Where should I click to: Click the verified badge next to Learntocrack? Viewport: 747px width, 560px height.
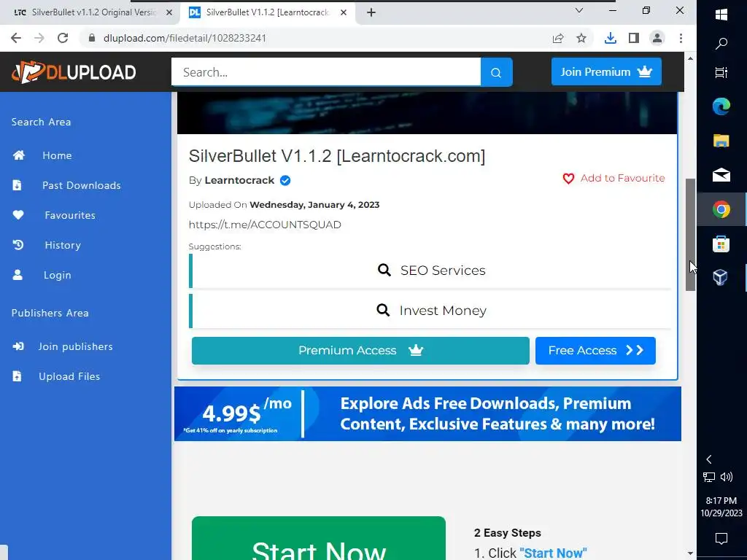[x=285, y=181]
